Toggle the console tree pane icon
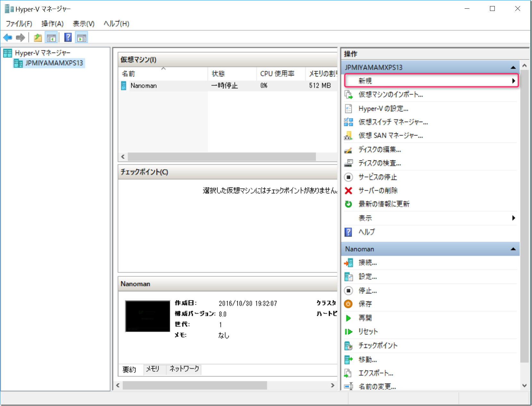Image resolution: width=532 pixels, height=406 pixels. click(x=51, y=38)
